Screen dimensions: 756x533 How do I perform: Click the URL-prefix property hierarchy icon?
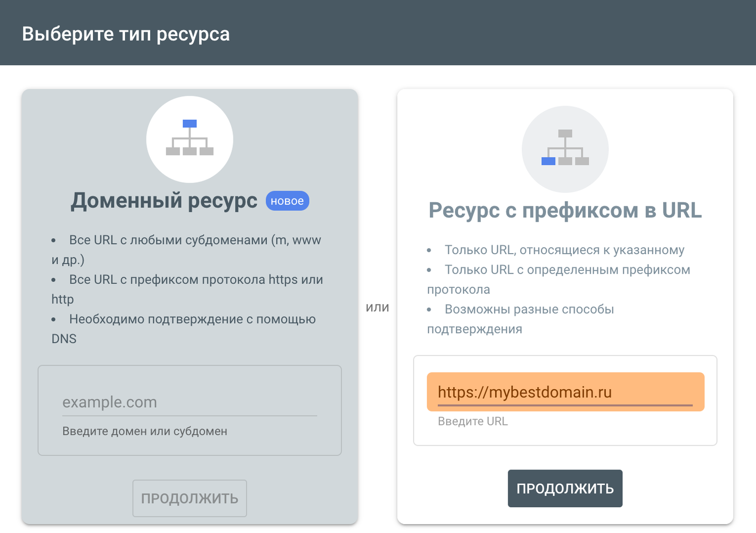(565, 149)
